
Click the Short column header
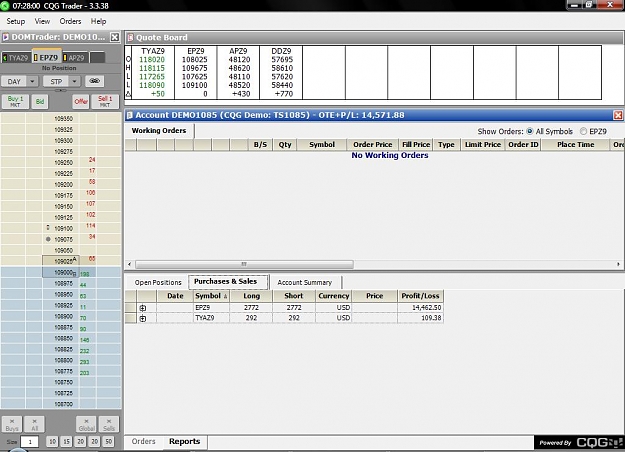point(294,296)
